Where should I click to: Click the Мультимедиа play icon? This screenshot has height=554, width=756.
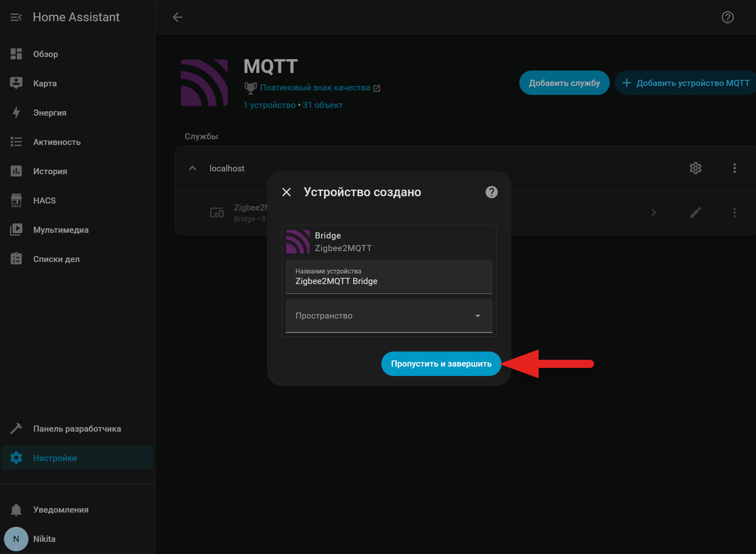click(x=16, y=230)
